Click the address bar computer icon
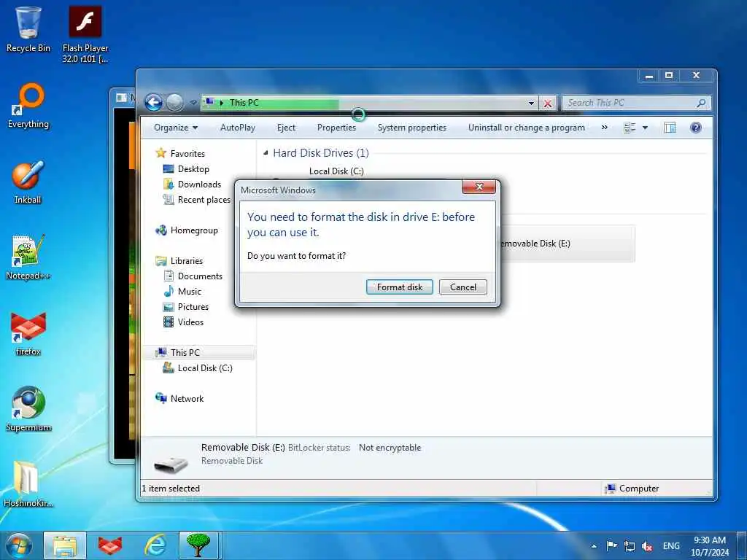The height and width of the screenshot is (560, 747). [x=209, y=102]
